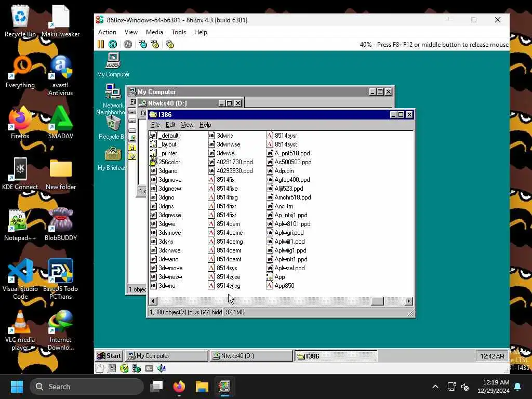Image resolution: width=532 pixels, height=399 pixels.
Task: Click the first floppy drive status icon
Action: click(x=99, y=368)
